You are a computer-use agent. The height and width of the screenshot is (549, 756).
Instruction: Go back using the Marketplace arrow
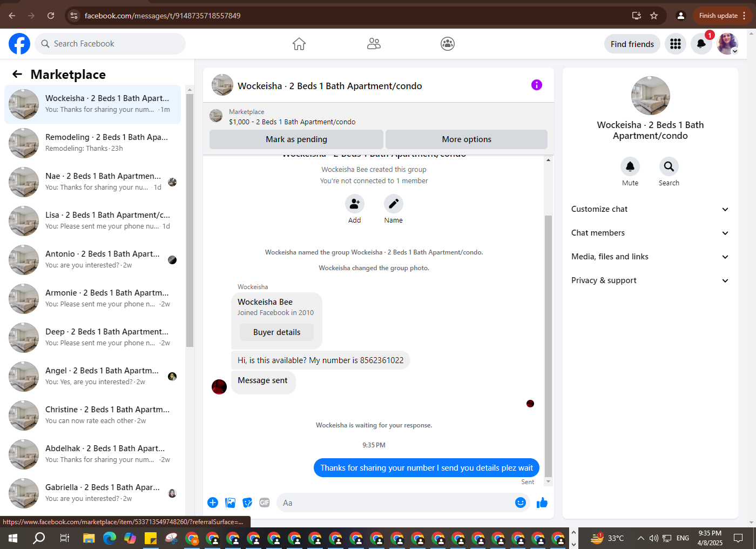(17, 74)
